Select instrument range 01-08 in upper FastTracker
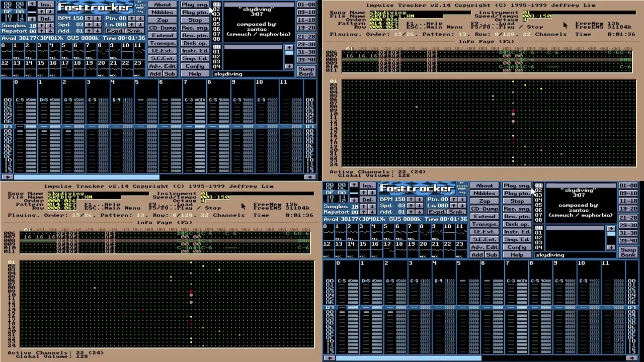 coord(306,5)
